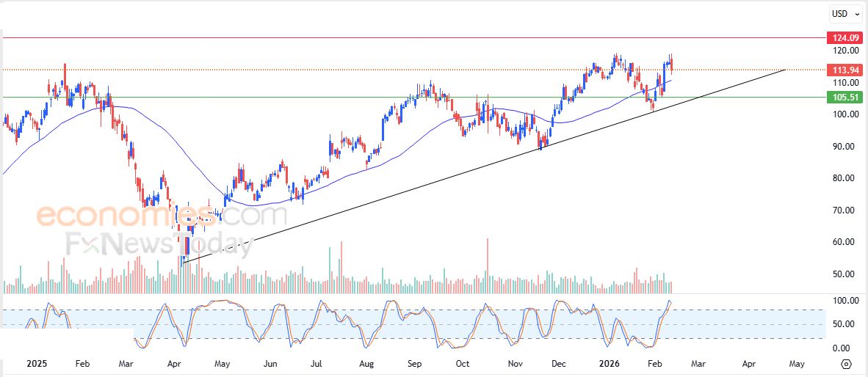
Task: Select the red horizontal resistance line
Action: pyautogui.click(x=367, y=37)
